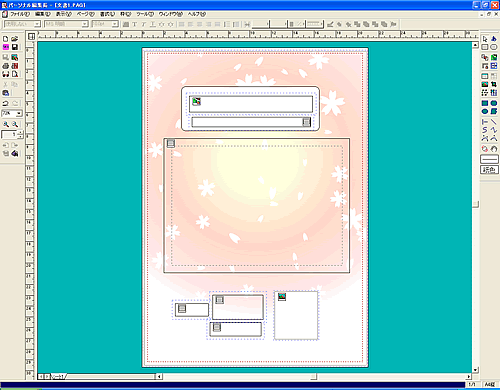
Task: Click the subtitle text frame under title image
Action: click(251, 122)
